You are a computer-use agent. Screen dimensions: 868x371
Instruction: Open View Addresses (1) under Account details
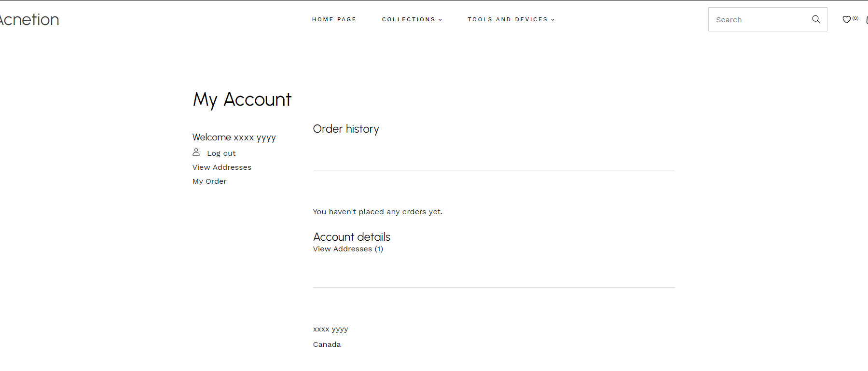click(x=348, y=249)
